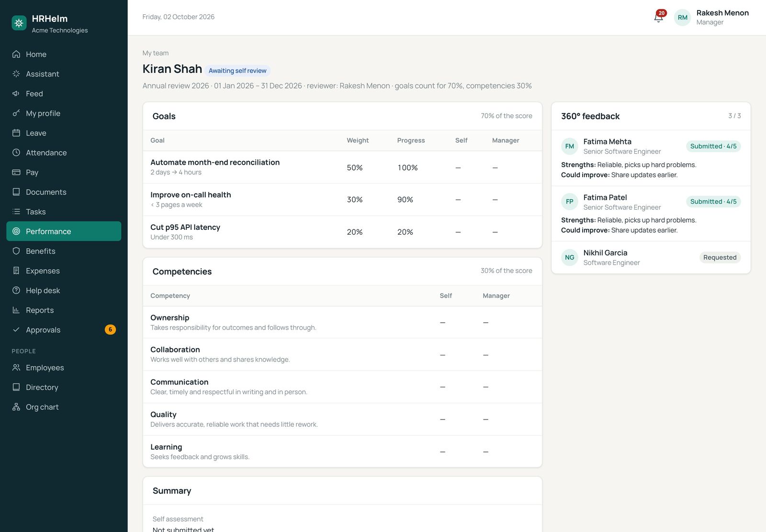The image size is (766, 532).
Task: Click the My profile key icon
Action: point(16,113)
